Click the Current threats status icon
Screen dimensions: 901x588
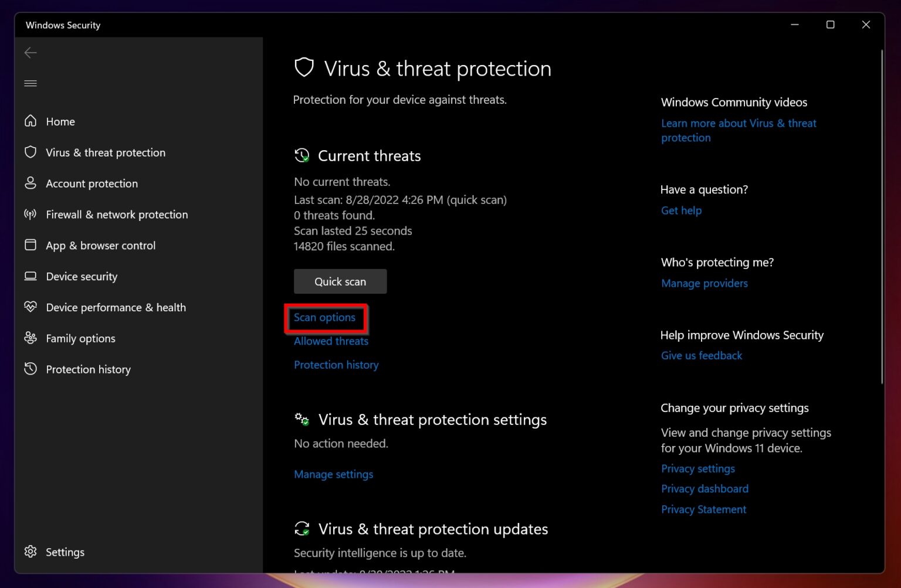302,155
